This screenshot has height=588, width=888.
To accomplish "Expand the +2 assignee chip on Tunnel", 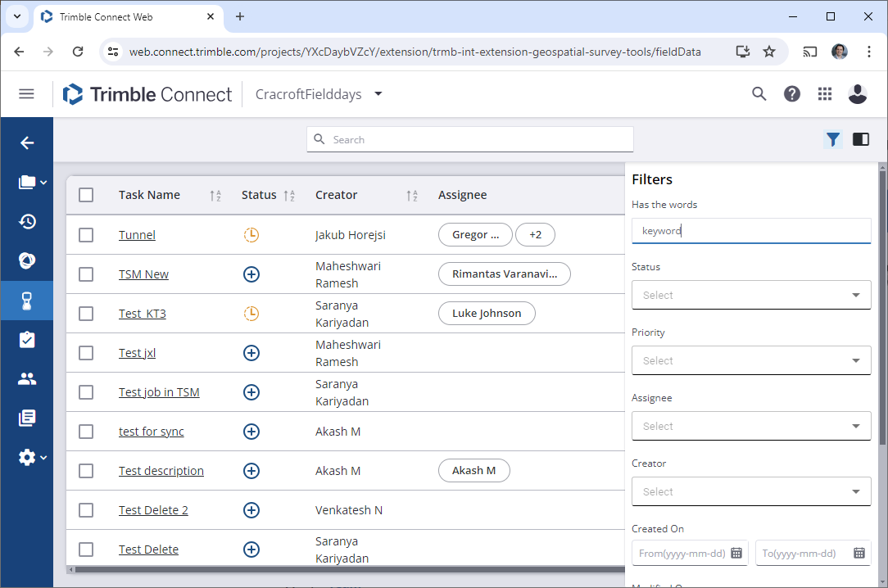I will (535, 234).
